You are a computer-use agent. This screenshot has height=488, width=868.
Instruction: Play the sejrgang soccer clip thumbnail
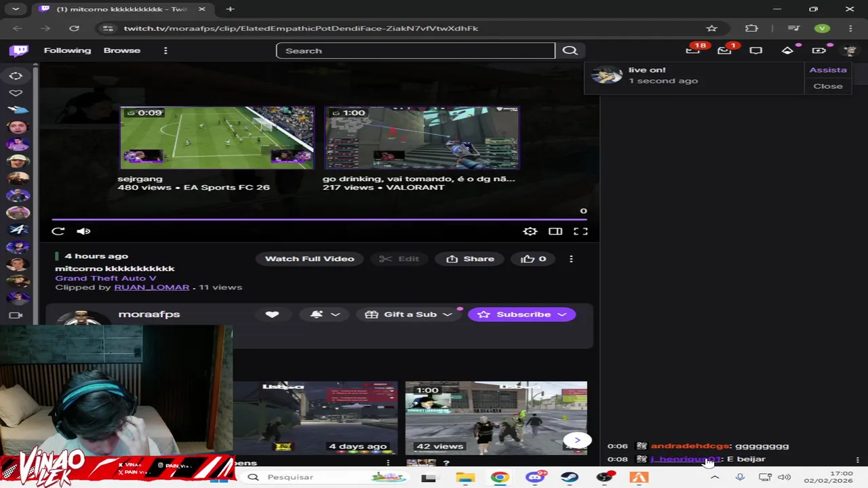pos(217,138)
